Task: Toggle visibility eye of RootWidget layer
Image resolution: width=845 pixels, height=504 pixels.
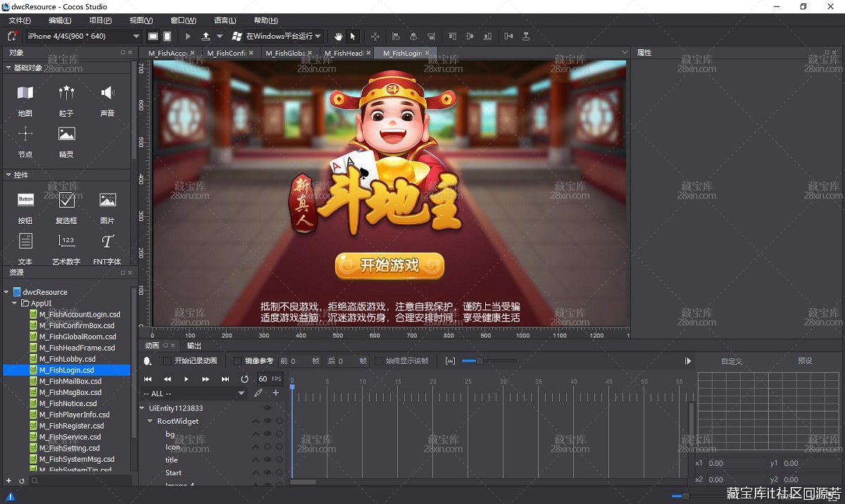Action: (x=267, y=421)
